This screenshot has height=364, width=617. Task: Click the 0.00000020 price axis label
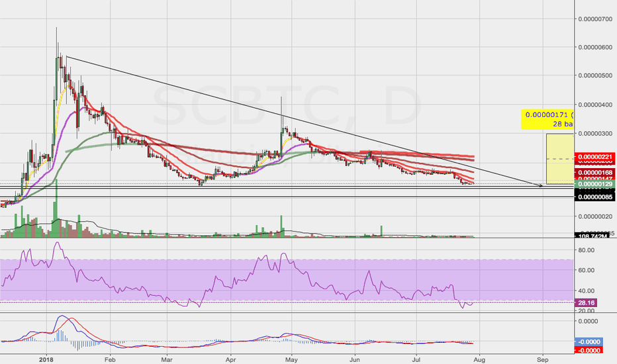595,216
